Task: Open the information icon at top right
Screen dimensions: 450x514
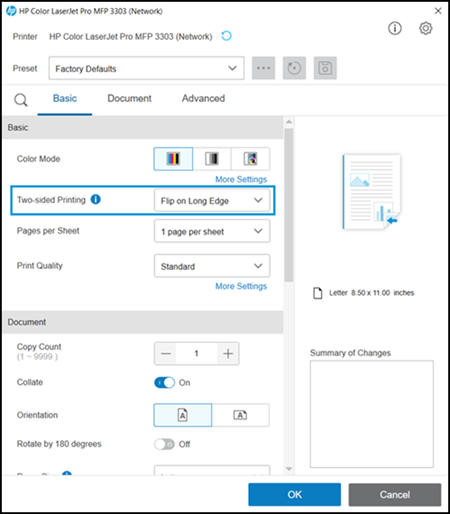Action: coord(395,28)
